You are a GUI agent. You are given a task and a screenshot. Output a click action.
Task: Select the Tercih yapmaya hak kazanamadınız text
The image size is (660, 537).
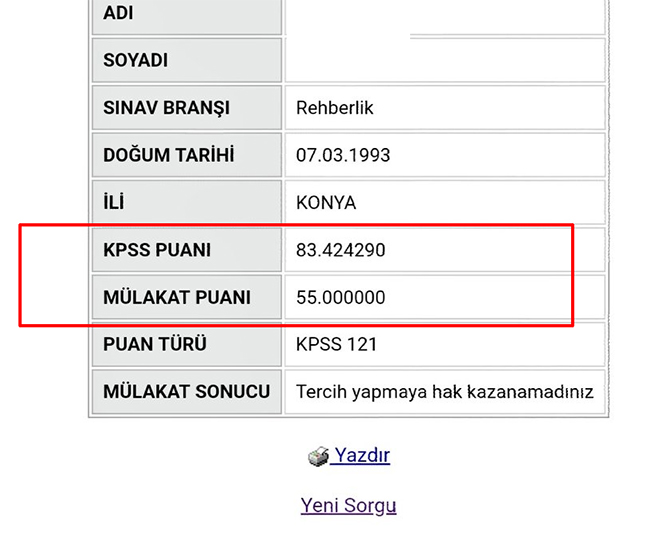click(x=444, y=392)
